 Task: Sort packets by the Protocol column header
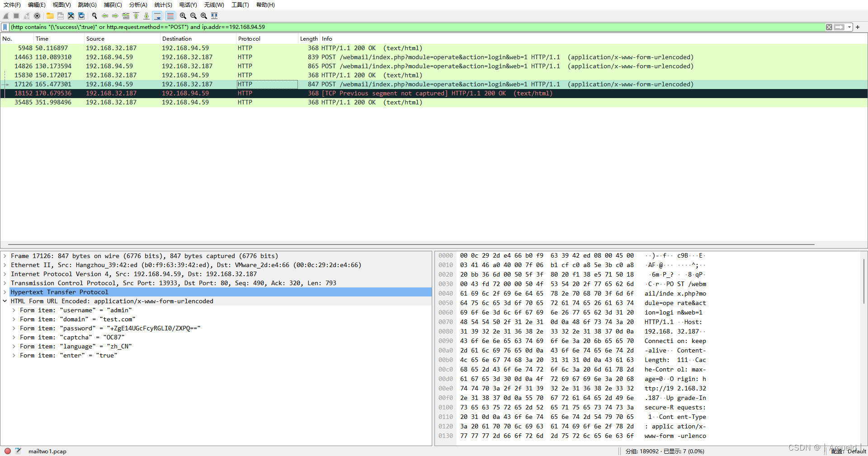[x=267, y=39]
